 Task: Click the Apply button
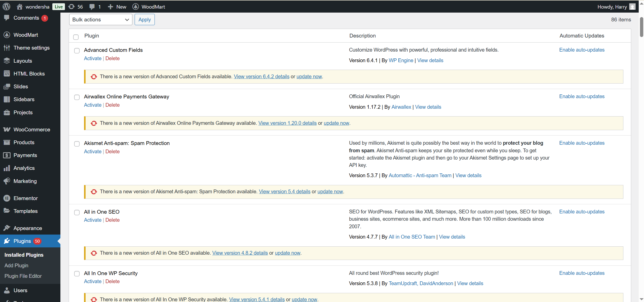click(x=144, y=19)
